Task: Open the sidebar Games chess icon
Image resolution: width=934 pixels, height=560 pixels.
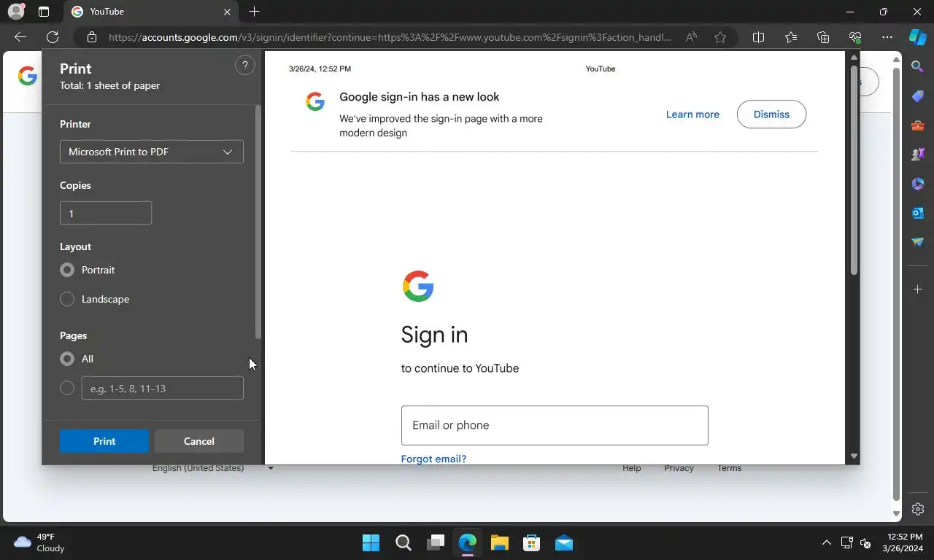Action: [x=918, y=155]
